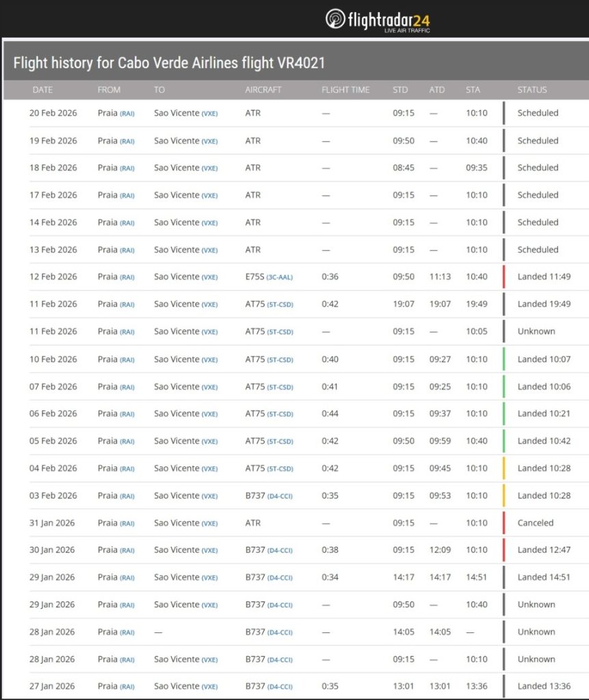Click the flight history VR4021 page heading
The height and width of the screenshot is (700, 589).
click(169, 63)
